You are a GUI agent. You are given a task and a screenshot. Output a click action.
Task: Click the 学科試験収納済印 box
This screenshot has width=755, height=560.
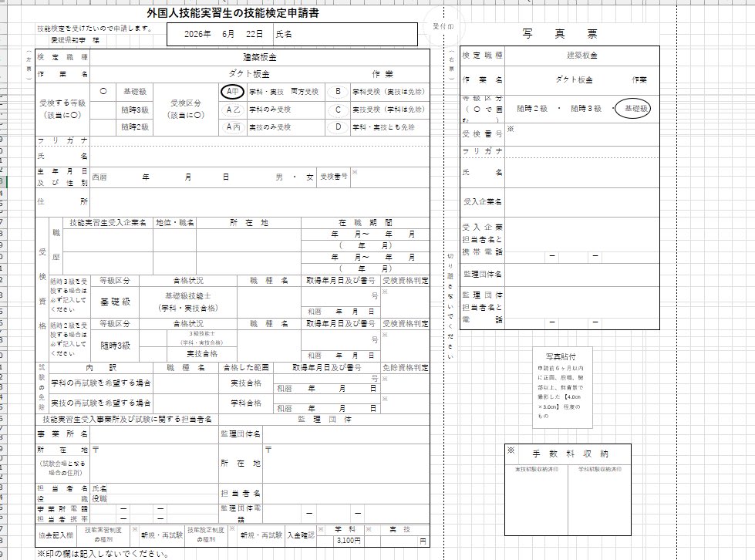(x=599, y=499)
